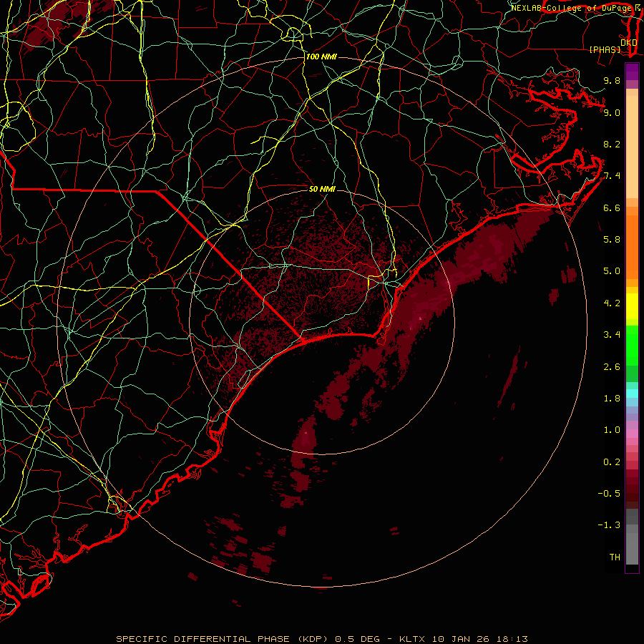The image size is (644, 644).
Task: Click the 0.2 value on the color scale
Action: 612,462
